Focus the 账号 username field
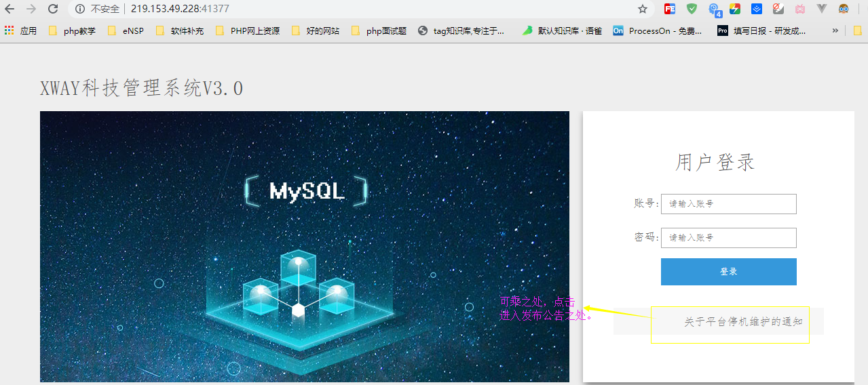 click(728, 203)
